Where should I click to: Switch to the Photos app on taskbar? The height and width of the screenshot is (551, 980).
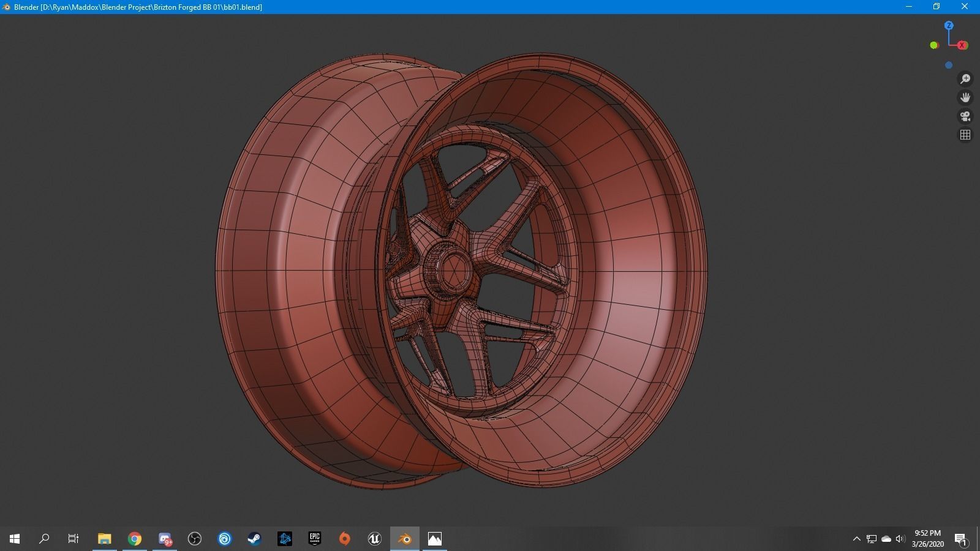[x=435, y=539]
